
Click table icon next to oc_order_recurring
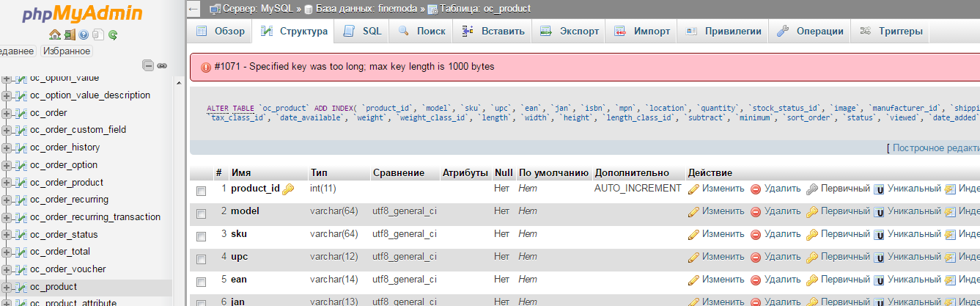coord(21,200)
